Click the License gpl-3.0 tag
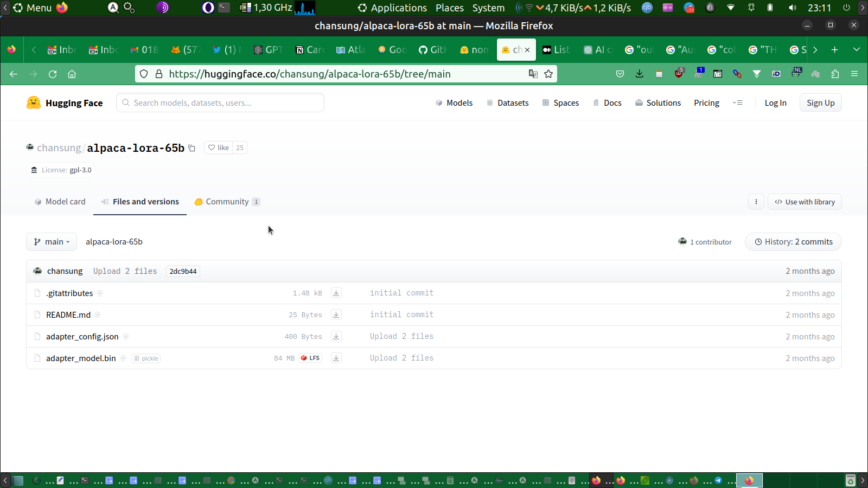 point(61,170)
